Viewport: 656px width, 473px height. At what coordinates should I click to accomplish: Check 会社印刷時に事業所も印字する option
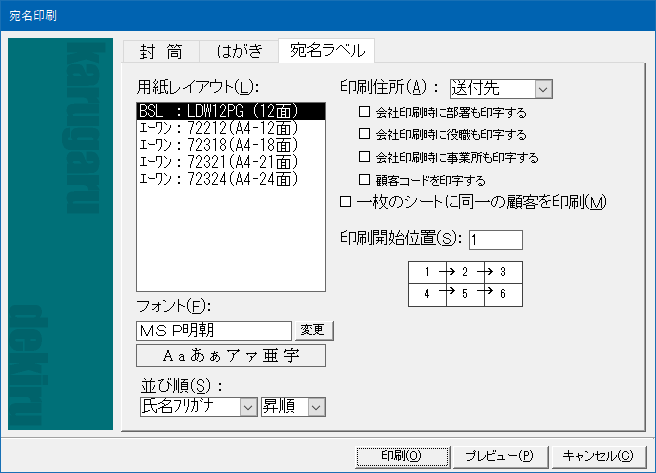[364, 158]
